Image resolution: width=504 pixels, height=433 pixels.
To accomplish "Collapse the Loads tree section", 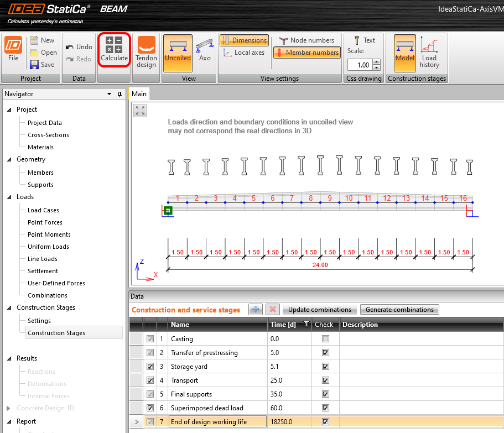I will [9, 197].
